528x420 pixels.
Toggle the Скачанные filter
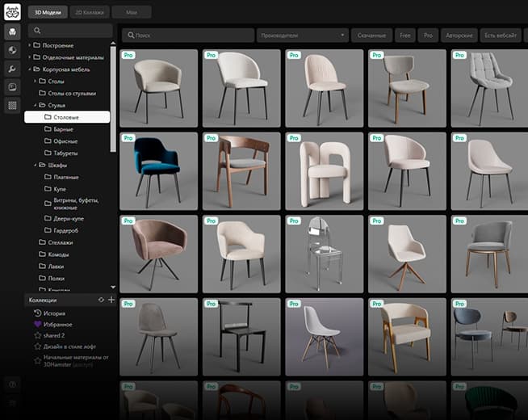[x=372, y=36]
